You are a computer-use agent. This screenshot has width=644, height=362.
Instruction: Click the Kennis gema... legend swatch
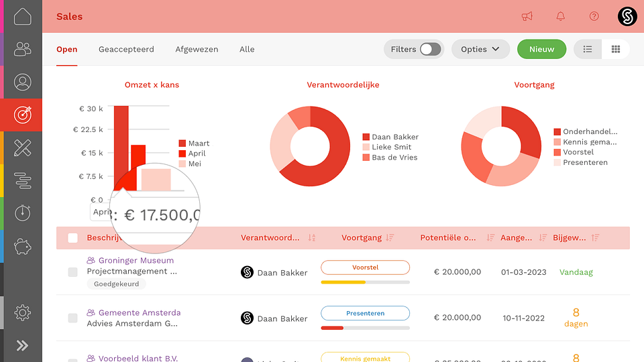click(x=557, y=142)
